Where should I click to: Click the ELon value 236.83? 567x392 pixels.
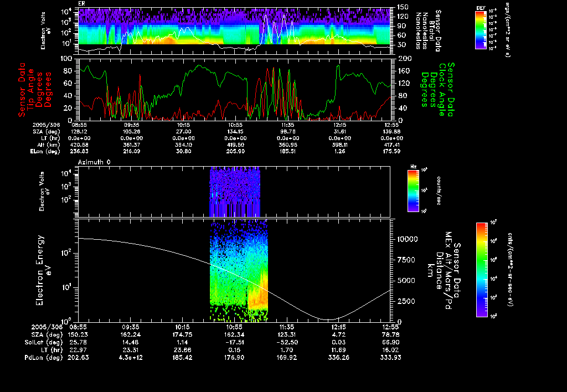(78, 151)
